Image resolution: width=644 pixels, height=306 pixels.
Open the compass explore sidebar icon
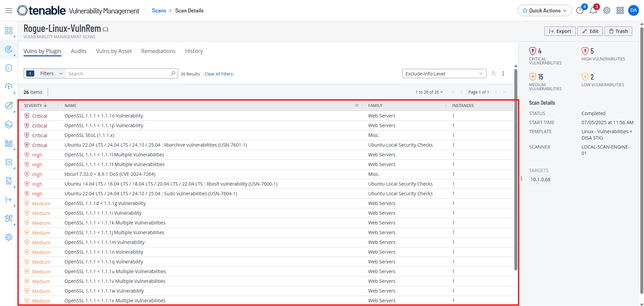pos(9,106)
